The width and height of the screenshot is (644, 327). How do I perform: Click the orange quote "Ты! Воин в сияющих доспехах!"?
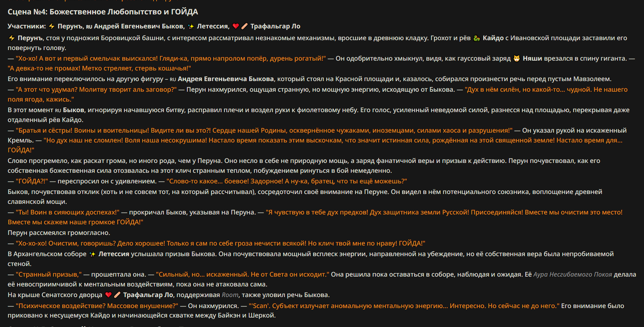[68, 212]
